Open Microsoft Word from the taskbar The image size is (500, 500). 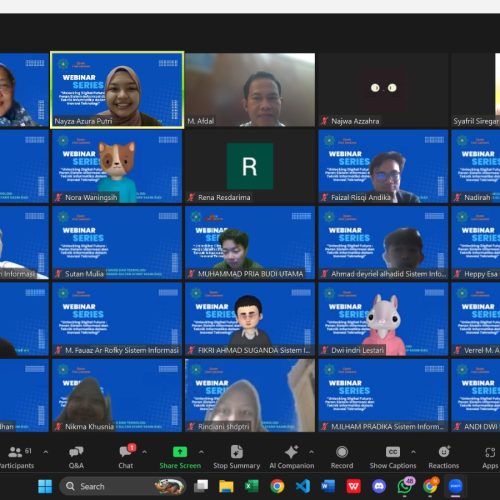coord(328,486)
